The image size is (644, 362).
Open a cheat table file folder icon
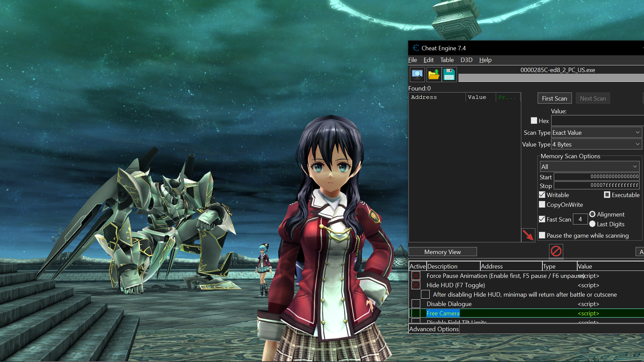434,74
